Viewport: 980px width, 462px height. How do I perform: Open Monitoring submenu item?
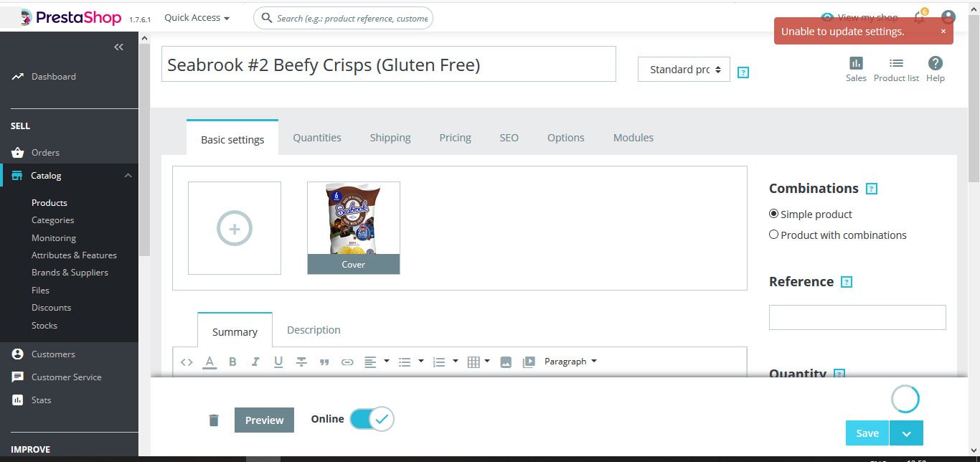54,238
